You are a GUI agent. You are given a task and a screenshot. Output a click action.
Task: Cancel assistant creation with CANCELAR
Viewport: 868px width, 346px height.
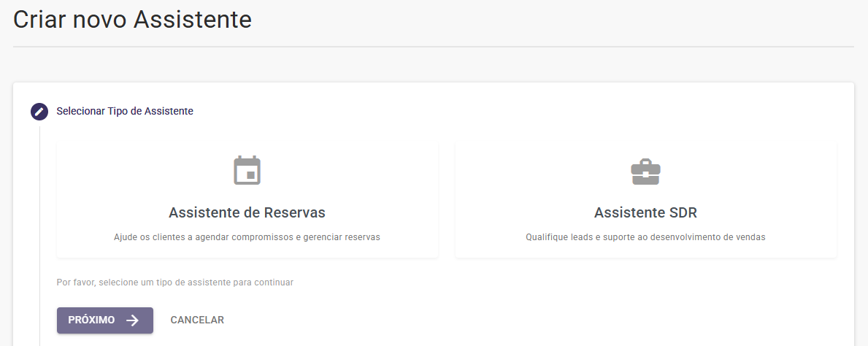click(x=197, y=320)
